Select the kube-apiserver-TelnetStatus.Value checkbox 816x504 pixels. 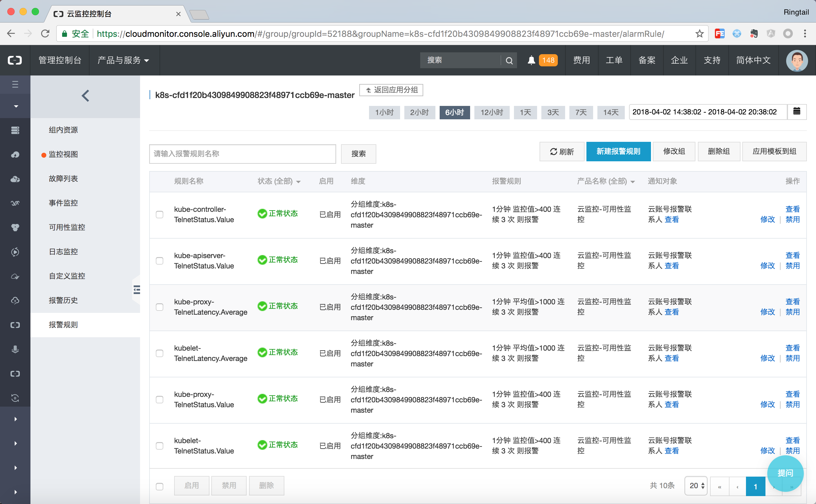pos(160,261)
